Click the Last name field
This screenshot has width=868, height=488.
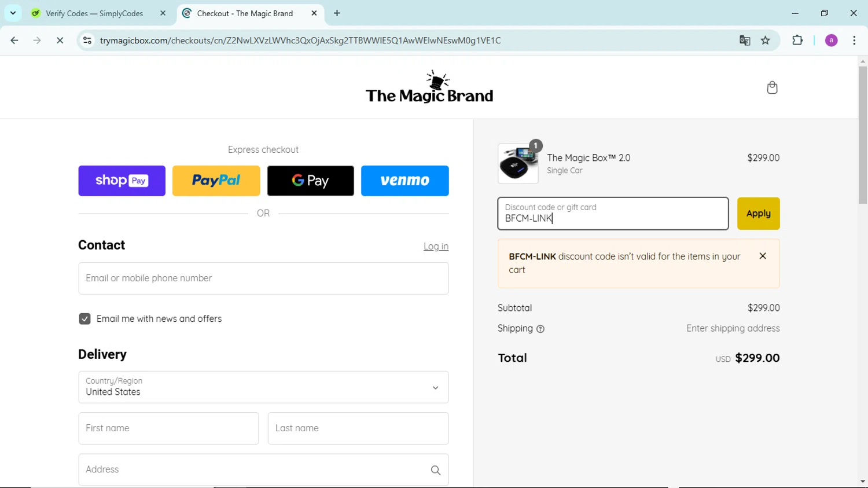pyautogui.click(x=358, y=428)
